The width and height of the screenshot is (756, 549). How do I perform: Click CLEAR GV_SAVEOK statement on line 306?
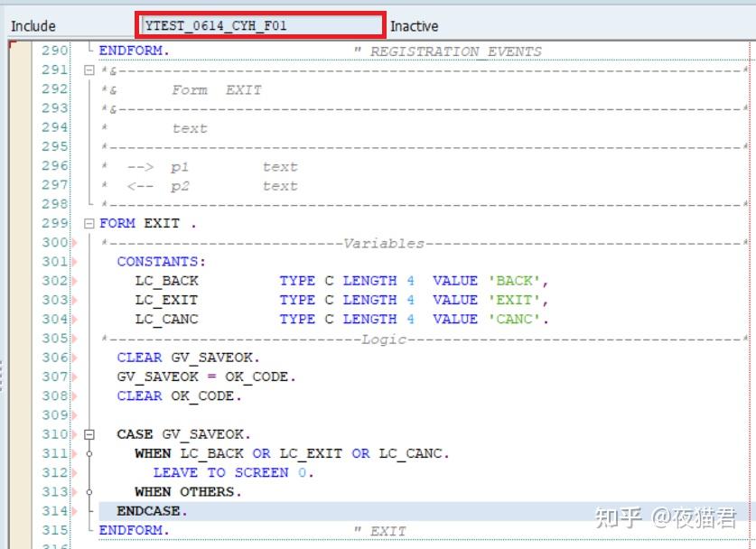coord(189,358)
